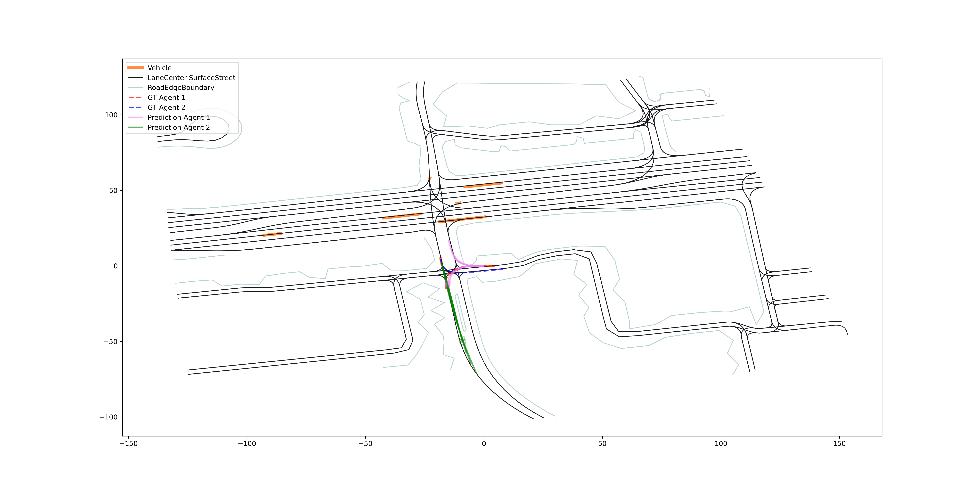Click the blue dashed GT Agent 2 swatch
This screenshot has width=980, height=490.
coord(135,107)
